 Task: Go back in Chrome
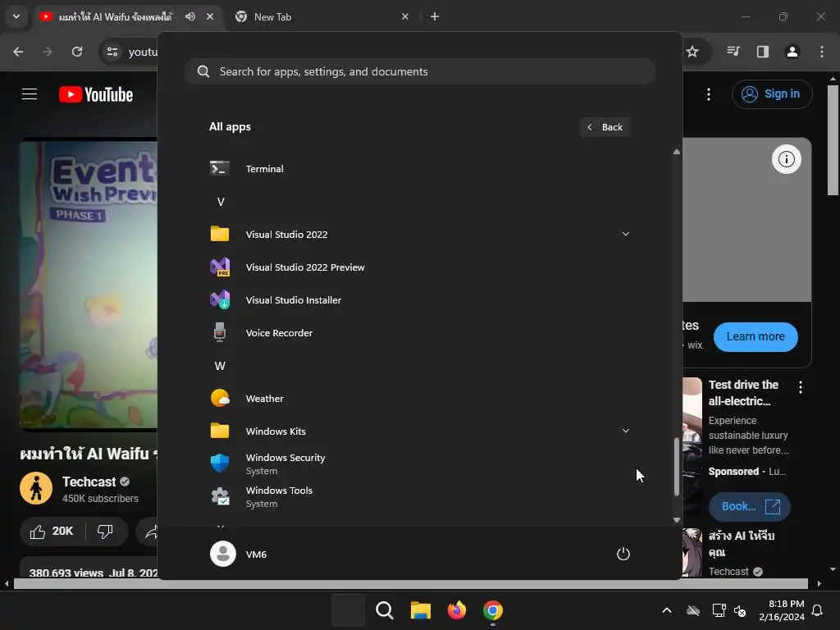click(x=18, y=52)
